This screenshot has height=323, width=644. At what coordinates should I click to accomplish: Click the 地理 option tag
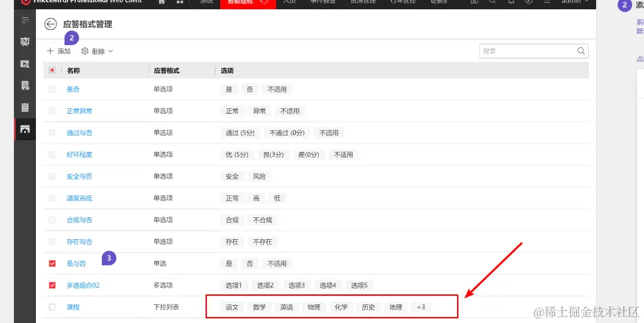pyautogui.click(x=396, y=307)
